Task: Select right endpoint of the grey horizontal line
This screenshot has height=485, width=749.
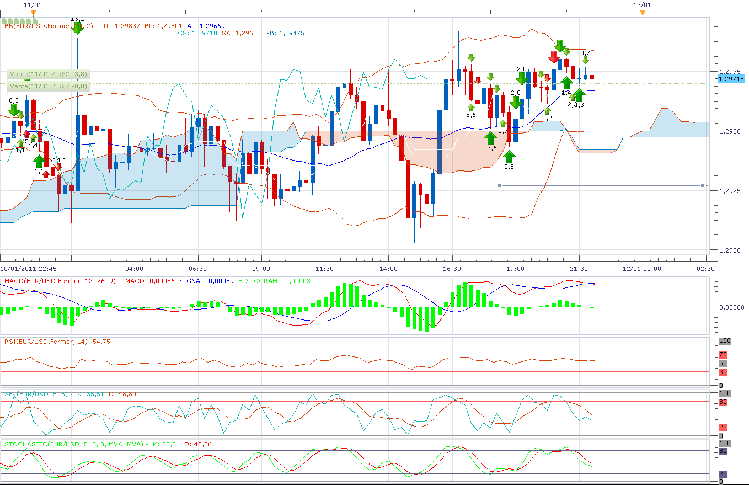Action: click(x=704, y=185)
